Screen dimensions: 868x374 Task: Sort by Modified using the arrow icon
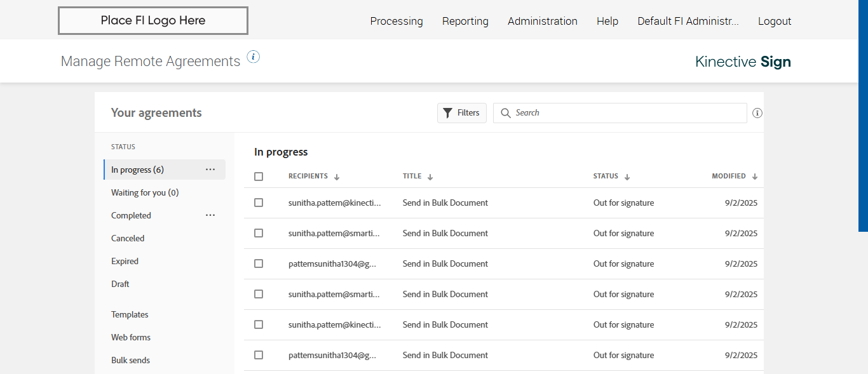(755, 177)
